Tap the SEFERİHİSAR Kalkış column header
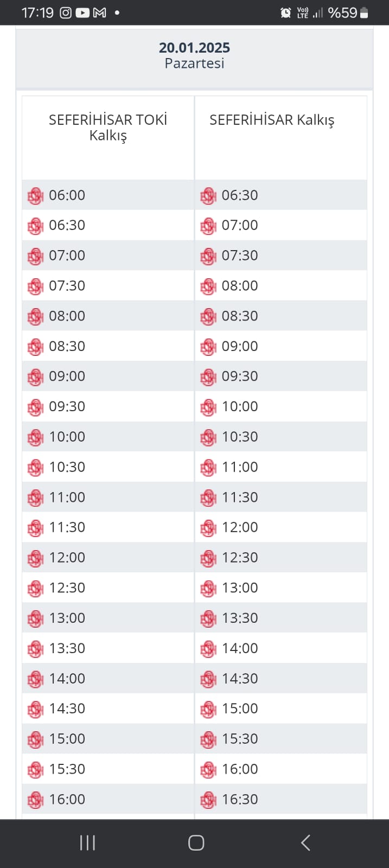 (x=272, y=120)
